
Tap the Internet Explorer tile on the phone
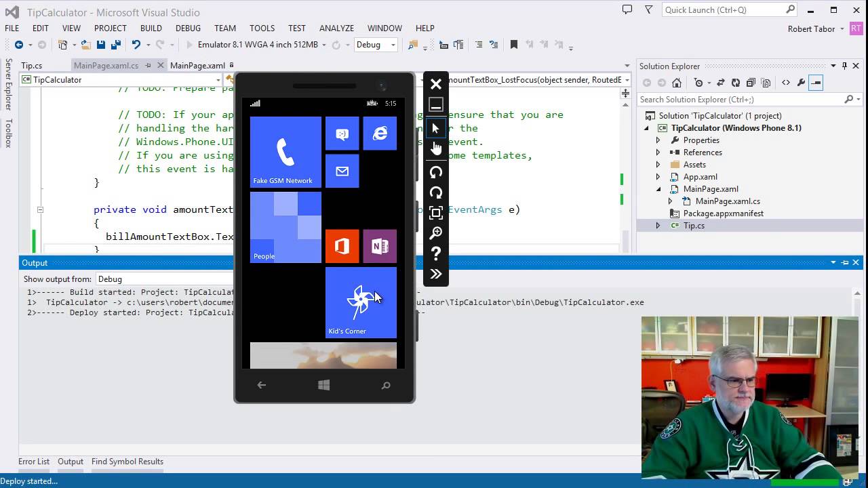(380, 134)
